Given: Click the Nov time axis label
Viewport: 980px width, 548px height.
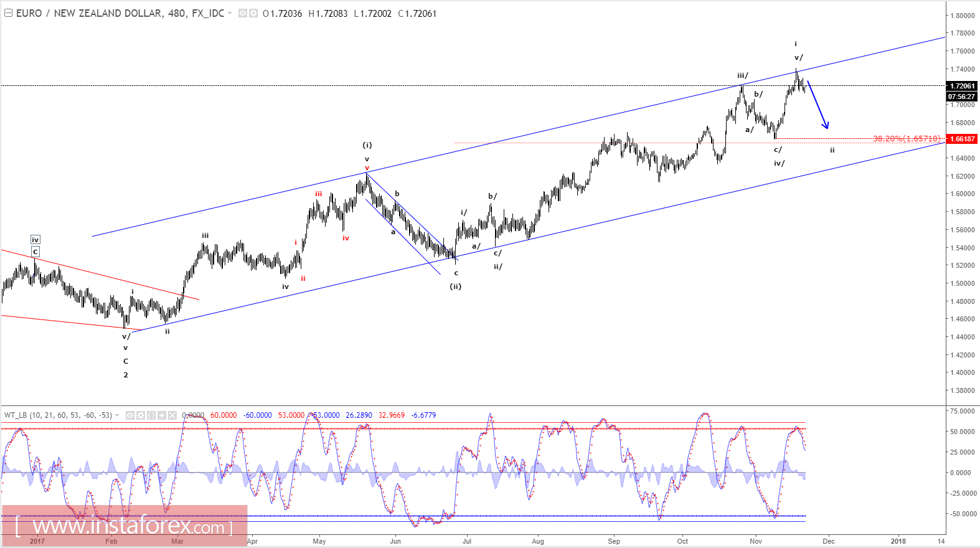Looking at the screenshot, I should (756, 541).
